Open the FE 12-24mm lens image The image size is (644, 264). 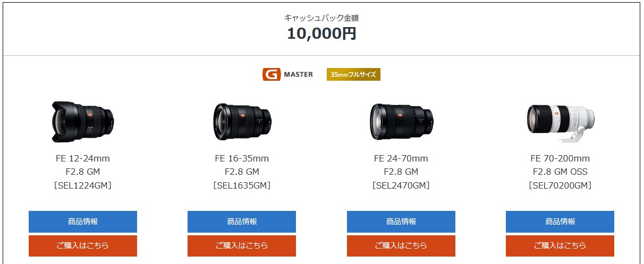pos(83,121)
